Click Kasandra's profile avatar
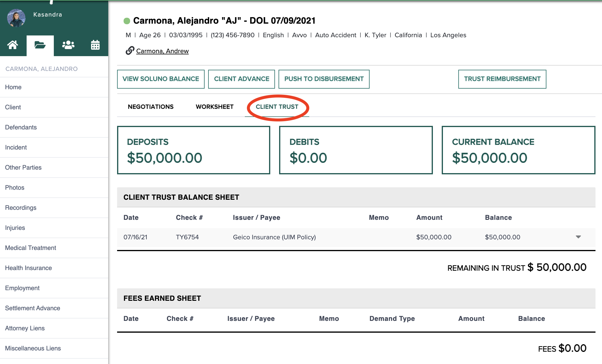The image size is (602, 364). click(16, 18)
